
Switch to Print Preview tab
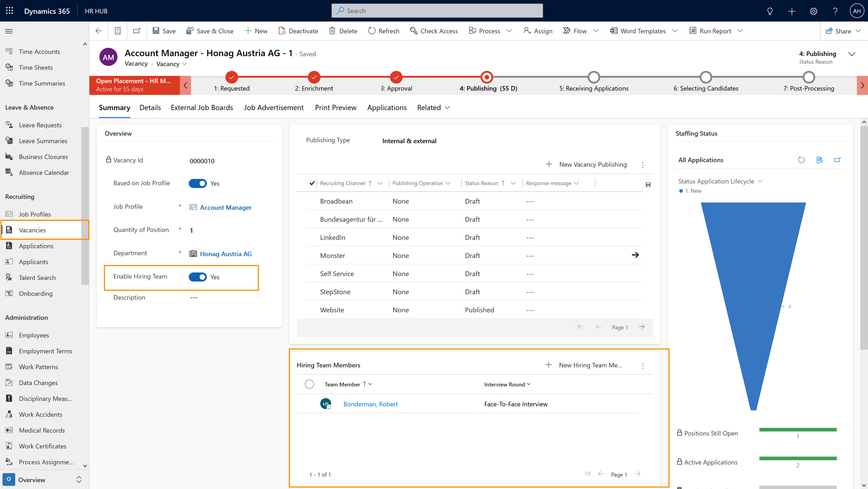336,108
